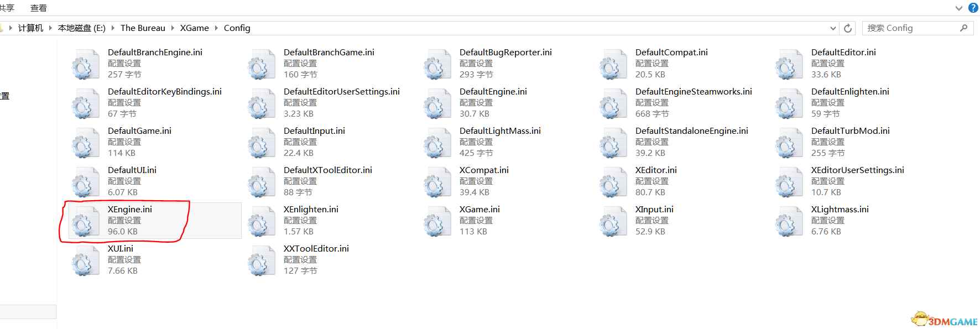Select the DefaultGame.ini file name
Screen dimensions: 980x329
(x=139, y=130)
